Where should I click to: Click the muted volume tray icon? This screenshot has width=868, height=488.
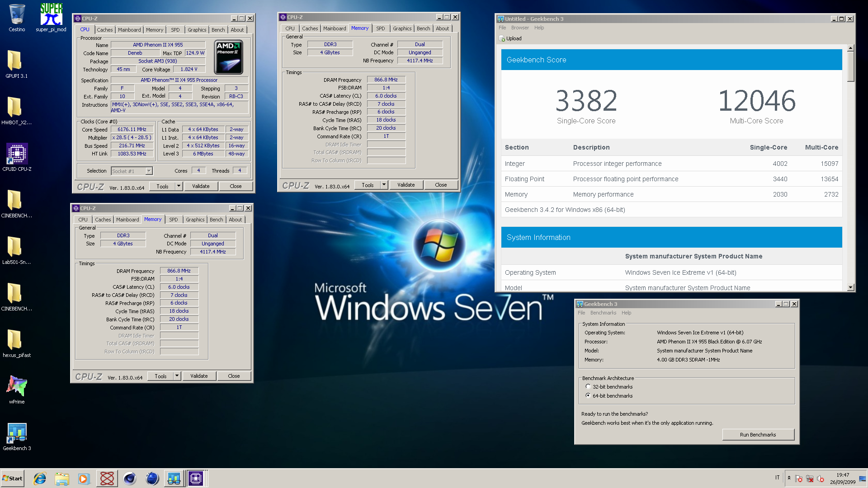[x=821, y=479]
